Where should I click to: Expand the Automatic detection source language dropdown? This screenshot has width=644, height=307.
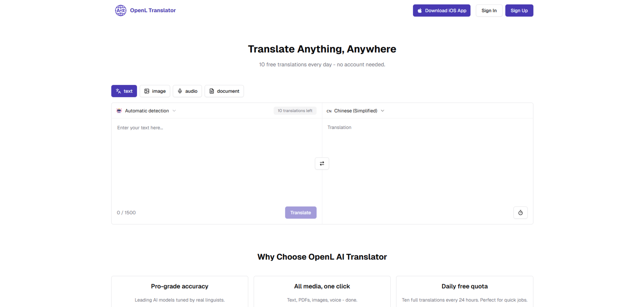[147, 111]
